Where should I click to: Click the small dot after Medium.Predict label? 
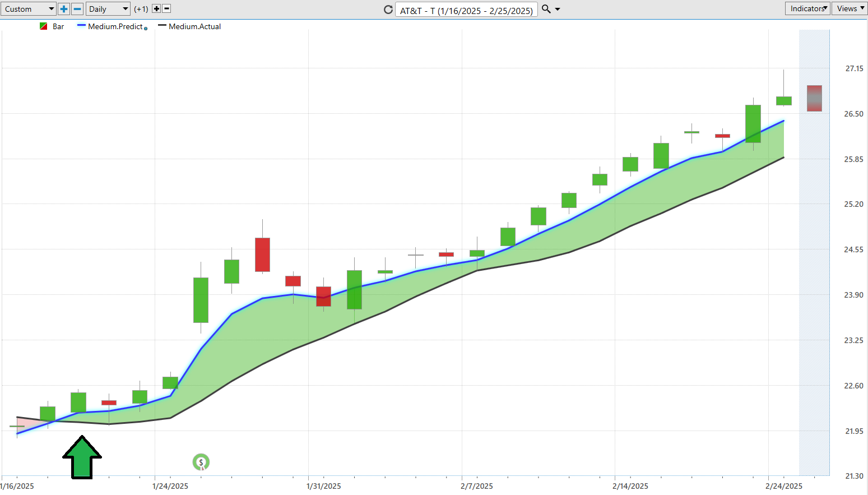tap(146, 28)
